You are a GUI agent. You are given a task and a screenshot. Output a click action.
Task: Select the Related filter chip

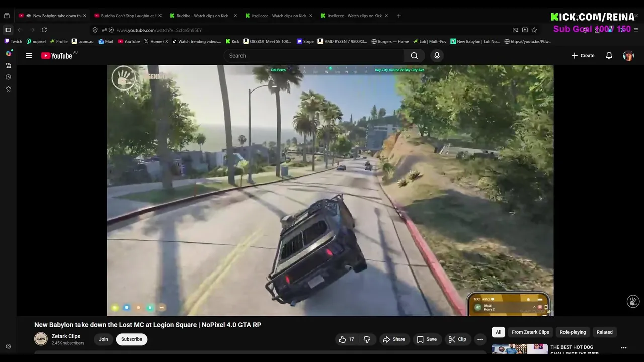click(x=604, y=332)
